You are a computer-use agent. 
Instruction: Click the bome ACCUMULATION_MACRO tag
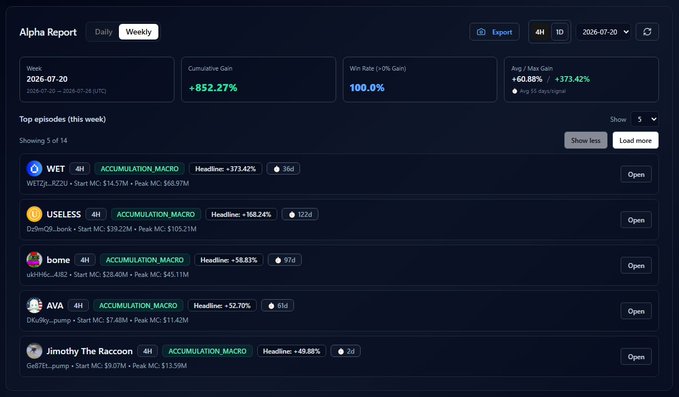[x=145, y=260]
